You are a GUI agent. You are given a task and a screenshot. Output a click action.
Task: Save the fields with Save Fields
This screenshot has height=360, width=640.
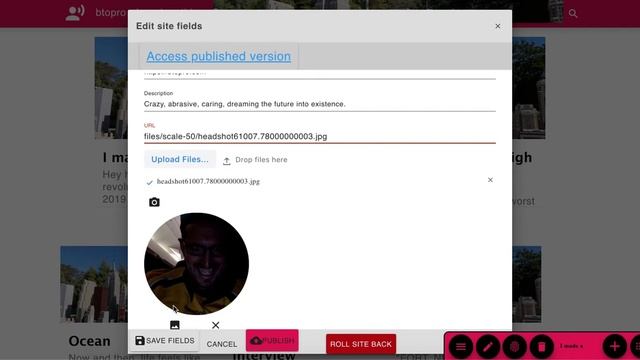point(164,340)
